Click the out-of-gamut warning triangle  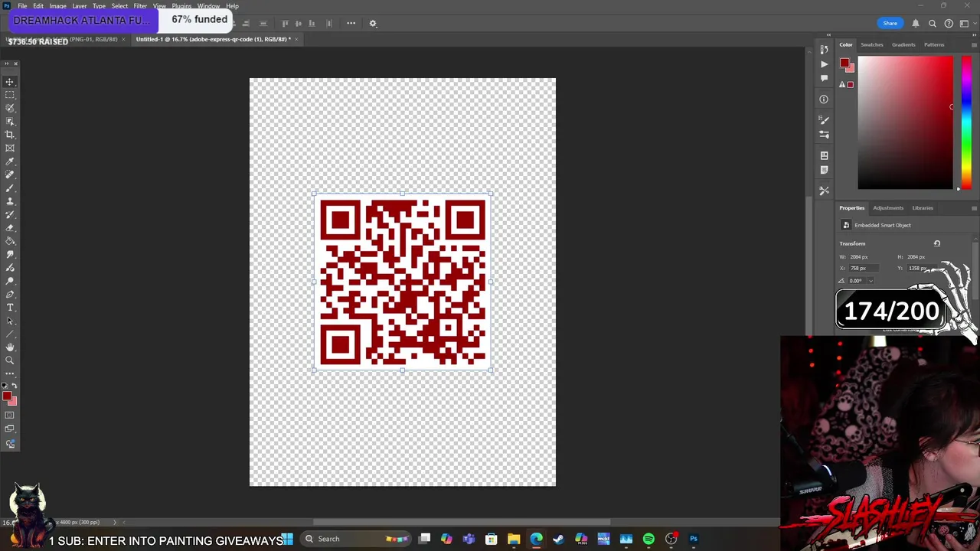(841, 84)
